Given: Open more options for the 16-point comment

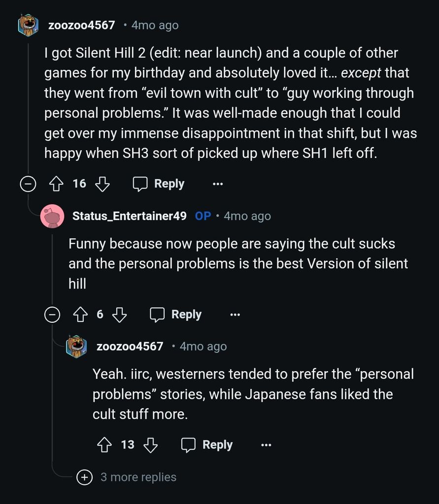Looking at the screenshot, I should (x=217, y=184).
